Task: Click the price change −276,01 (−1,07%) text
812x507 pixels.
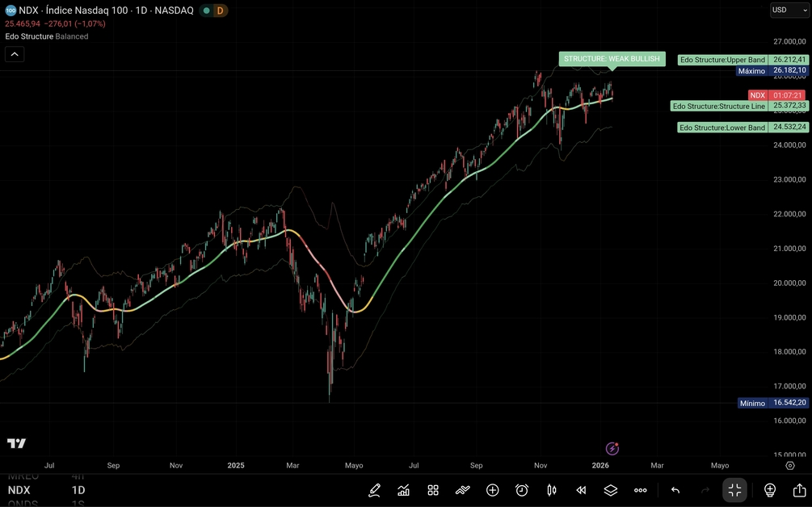Action: (74, 23)
